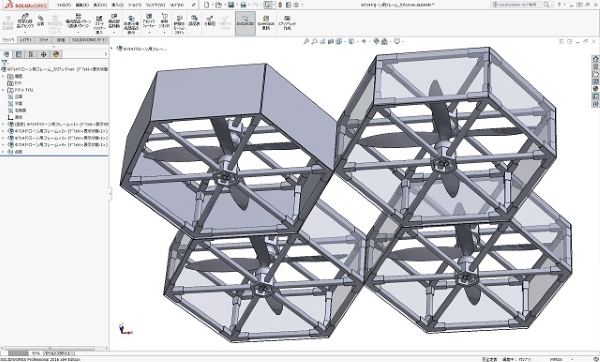Click Edit Appearance sphere in view toolbar
Viewport: 600px width, 362px height.
click(376, 41)
